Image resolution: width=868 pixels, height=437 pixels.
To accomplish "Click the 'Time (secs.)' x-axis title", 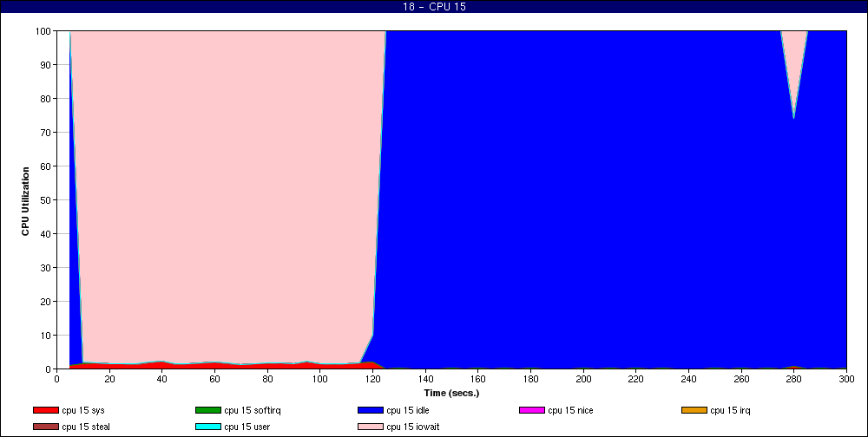I will click(x=452, y=393).
